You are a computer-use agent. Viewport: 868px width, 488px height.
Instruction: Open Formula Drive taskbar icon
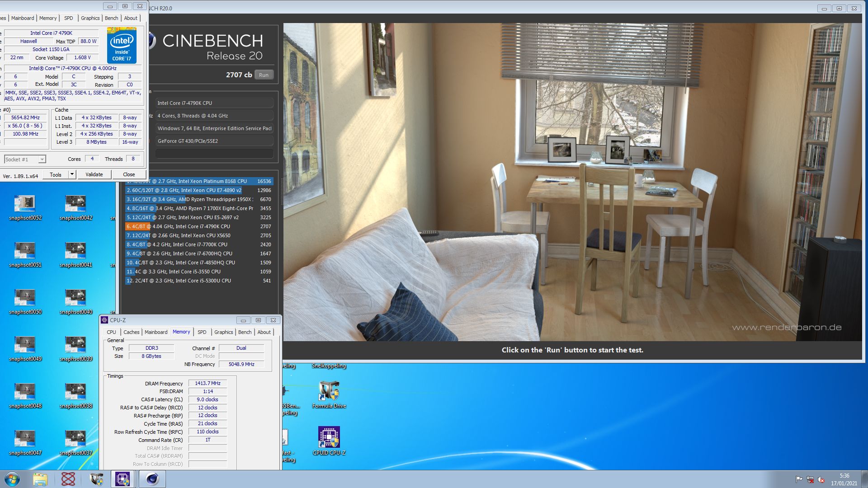pos(96,479)
